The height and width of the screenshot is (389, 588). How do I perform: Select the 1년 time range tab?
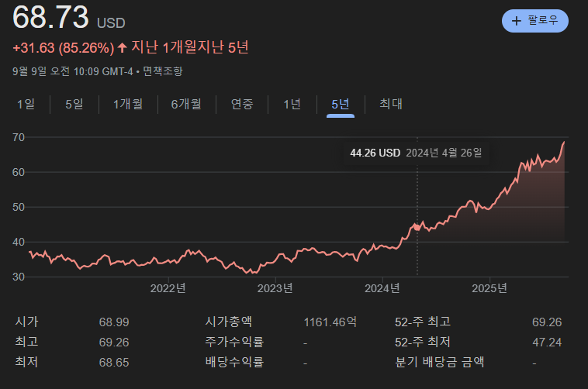292,104
